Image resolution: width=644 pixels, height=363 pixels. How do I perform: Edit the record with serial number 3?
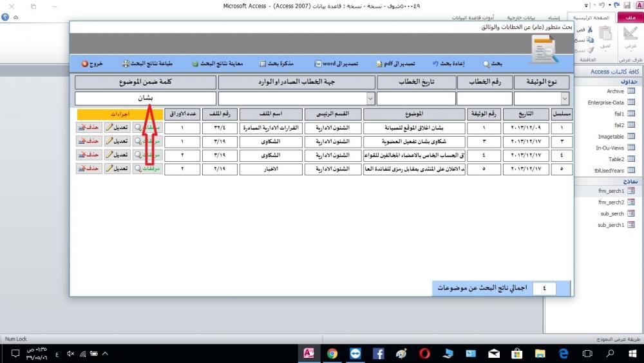pyautogui.click(x=117, y=141)
